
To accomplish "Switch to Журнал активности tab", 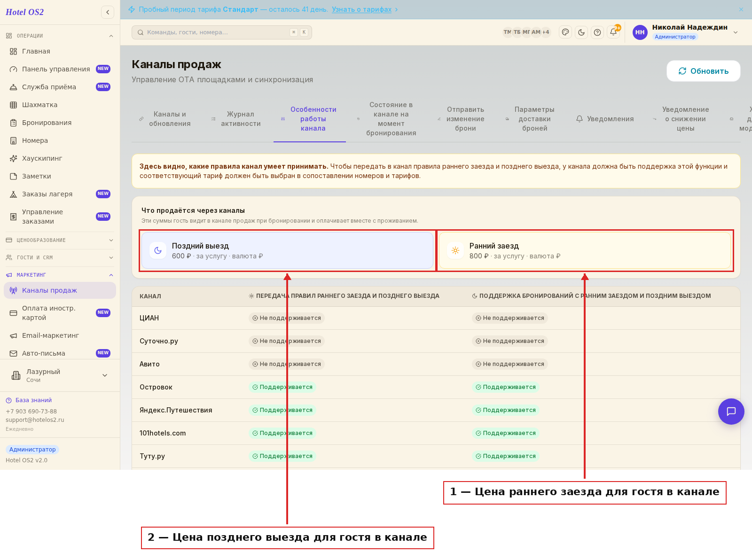I will click(x=236, y=119).
